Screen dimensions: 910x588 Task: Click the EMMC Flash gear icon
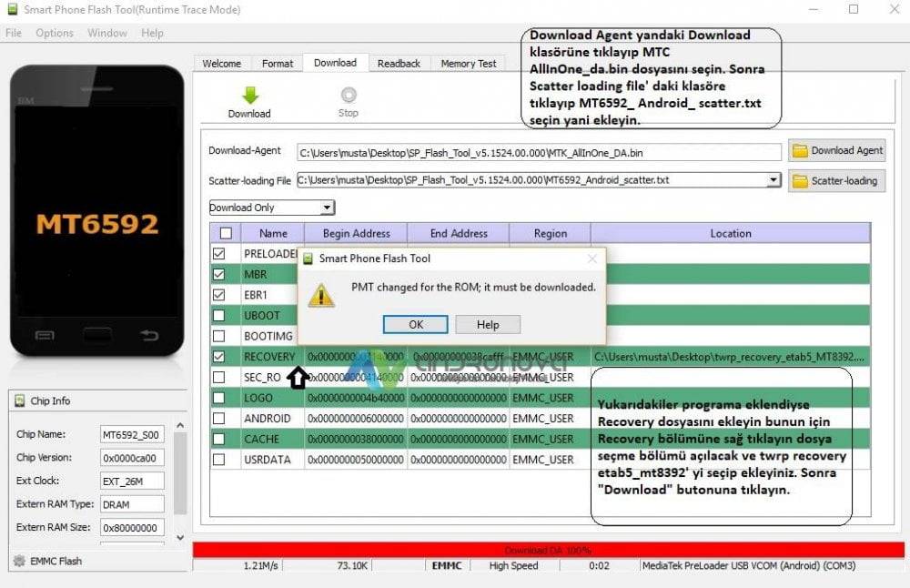tap(19, 561)
